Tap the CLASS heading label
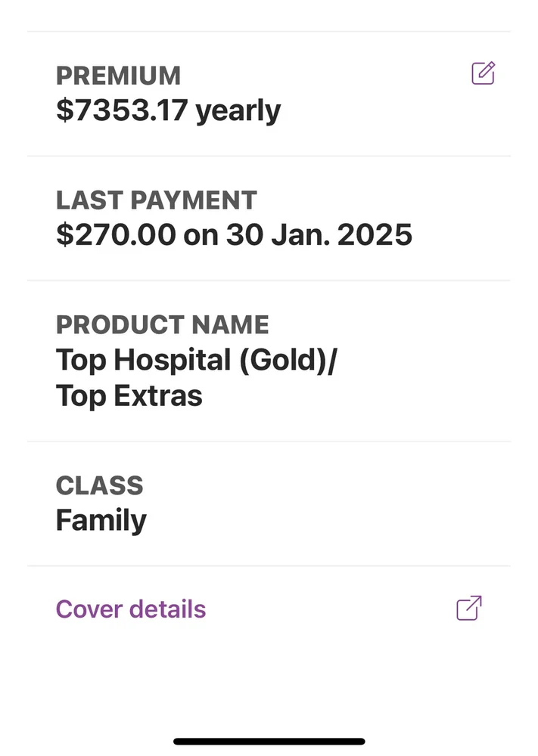This screenshot has width=538, height=756. pos(99,485)
